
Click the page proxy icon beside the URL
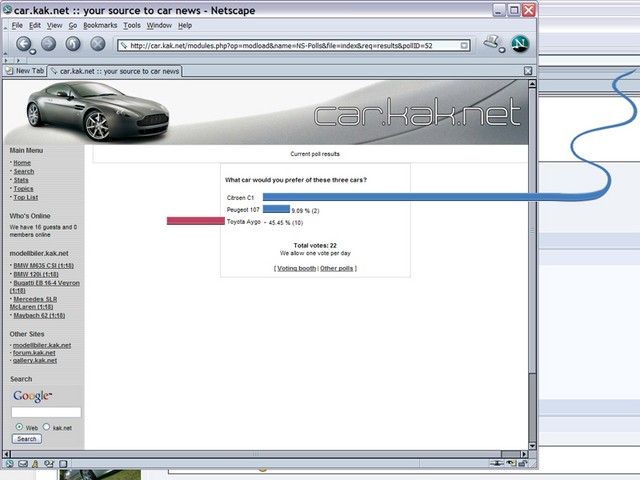pos(124,45)
